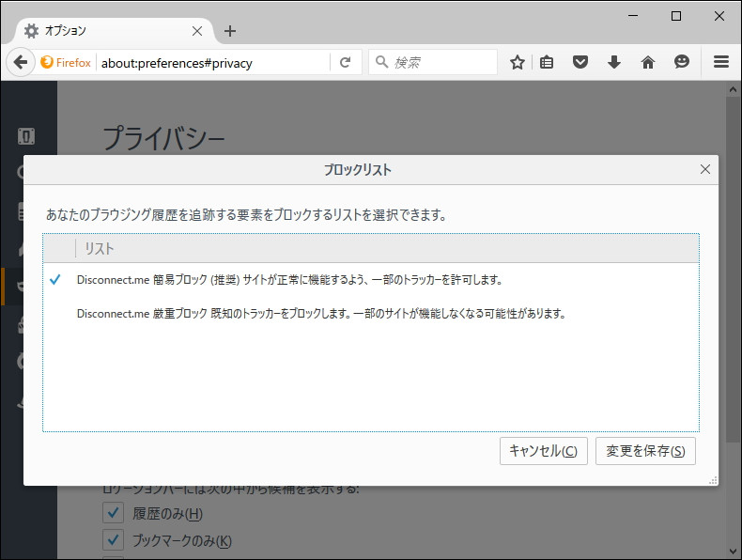
Task: Close the オプション tab
Action: tap(197, 31)
